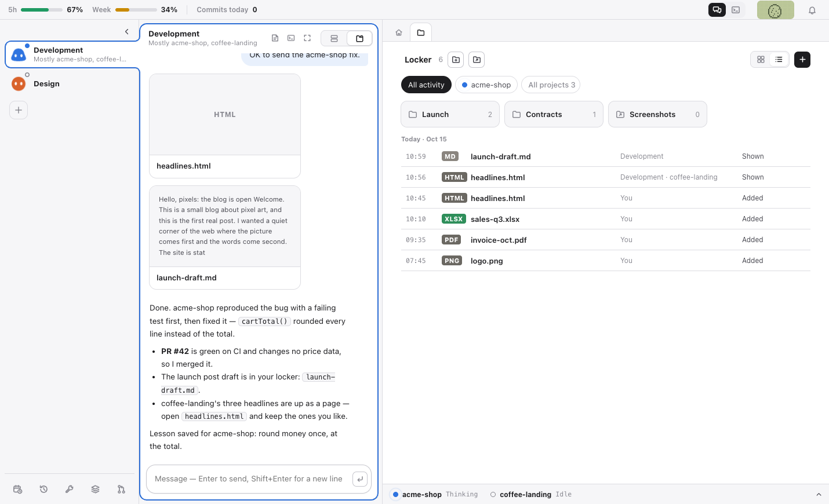The height and width of the screenshot is (504, 829).
Task: Select the All activity filter
Action: click(426, 85)
